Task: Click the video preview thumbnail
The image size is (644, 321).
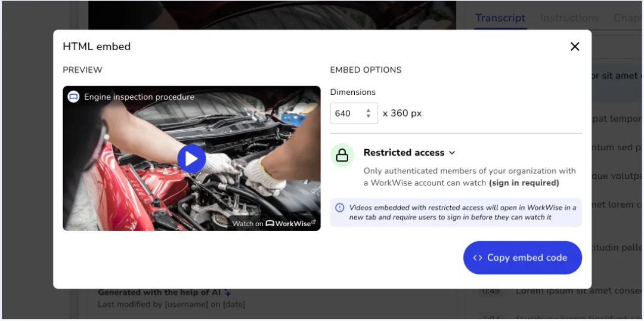Action: (x=191, y=158)
